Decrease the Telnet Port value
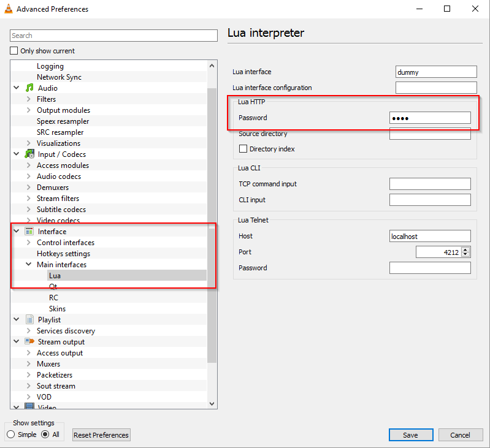490x448 pixels. (465, 254)
